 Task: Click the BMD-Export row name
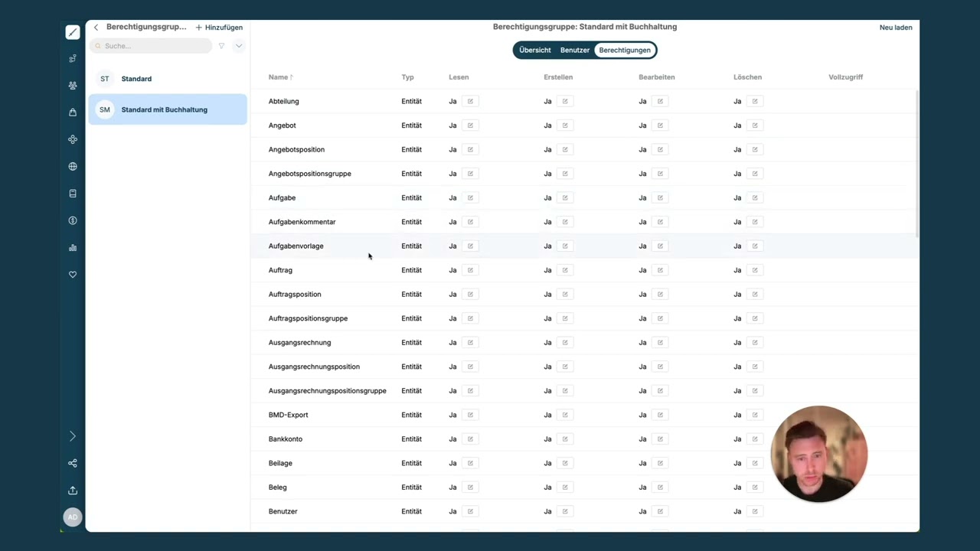pyautogui.click(x=288, y=415)
